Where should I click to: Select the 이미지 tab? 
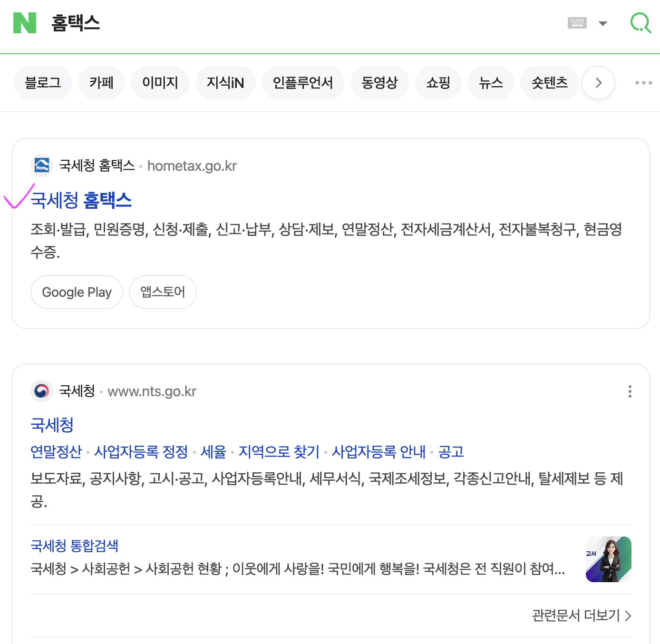coord(160,83)
